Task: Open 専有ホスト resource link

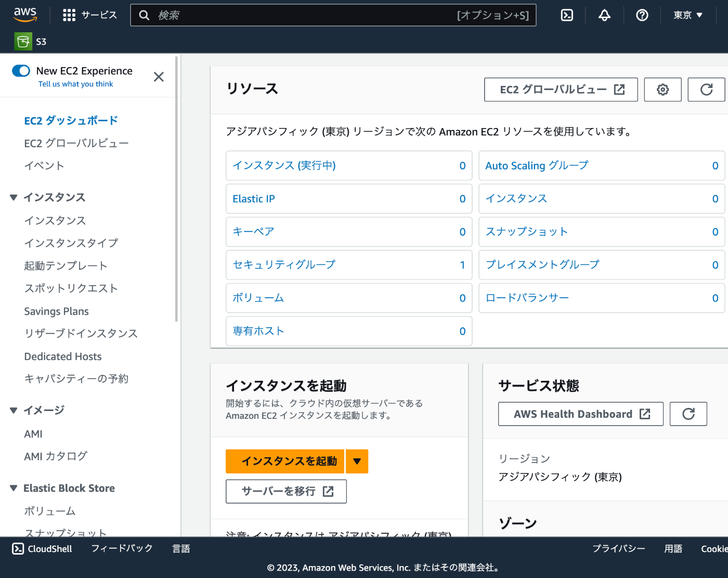Action: click(x=258, y=331)
